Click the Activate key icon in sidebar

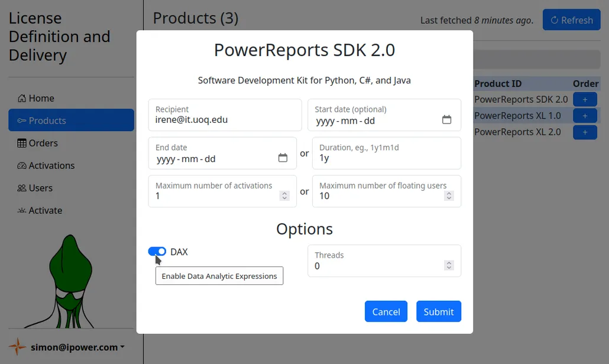[22, 210]
